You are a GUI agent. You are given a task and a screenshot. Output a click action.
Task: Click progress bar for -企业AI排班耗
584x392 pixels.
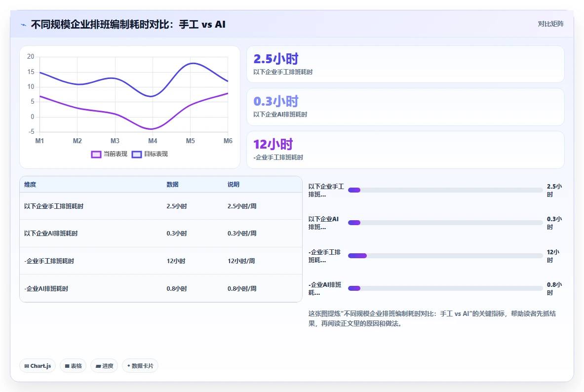click(x=445, y=288)
